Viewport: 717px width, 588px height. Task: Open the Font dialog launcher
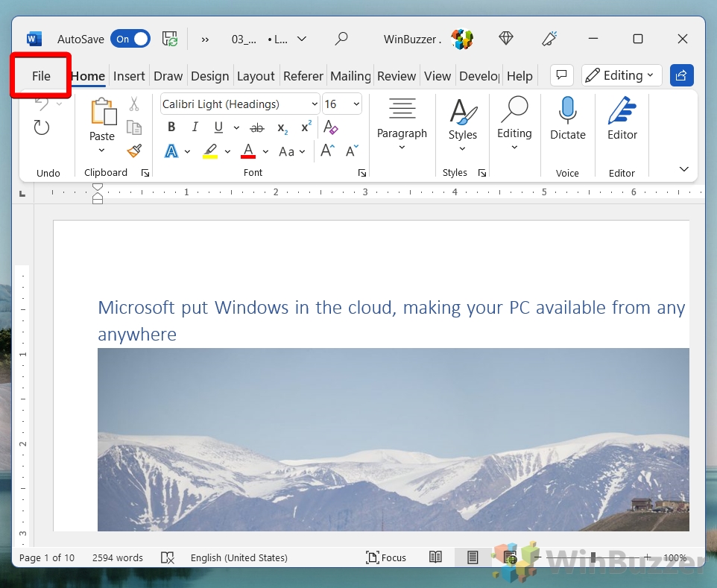[362, 173]
